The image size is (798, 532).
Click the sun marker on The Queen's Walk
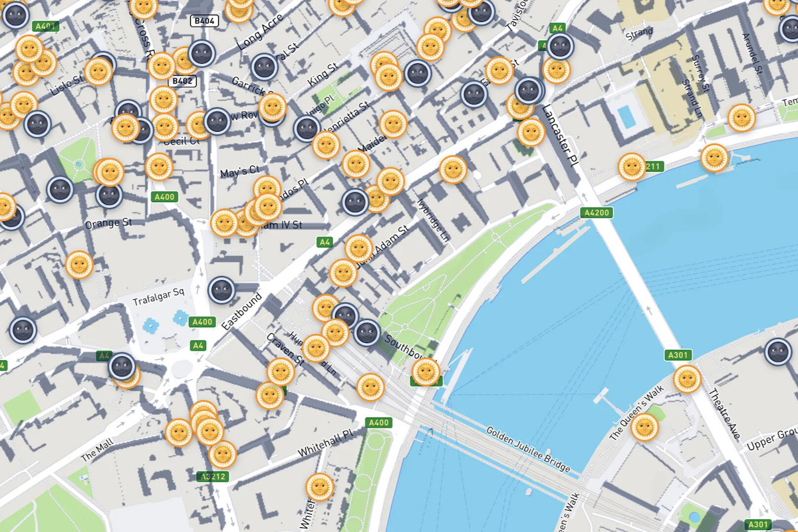(644, 427)
